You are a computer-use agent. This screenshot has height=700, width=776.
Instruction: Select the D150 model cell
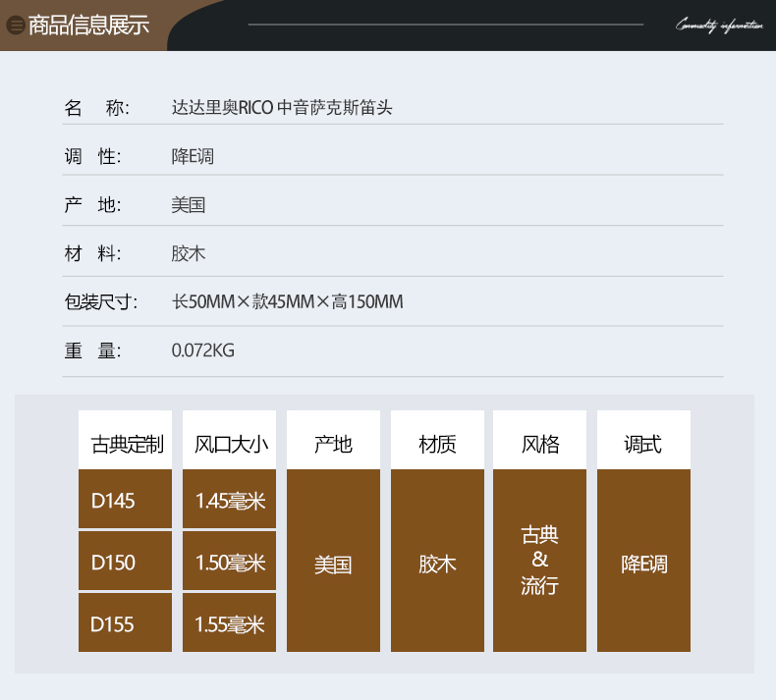click(x=125, y=561)
